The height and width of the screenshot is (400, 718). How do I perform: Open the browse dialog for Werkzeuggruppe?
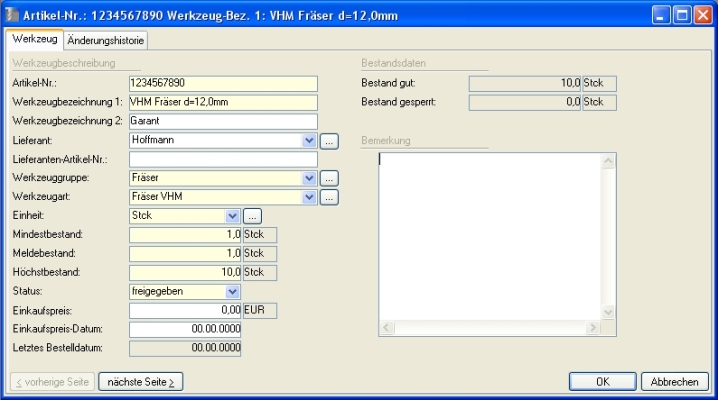[330, 178]
